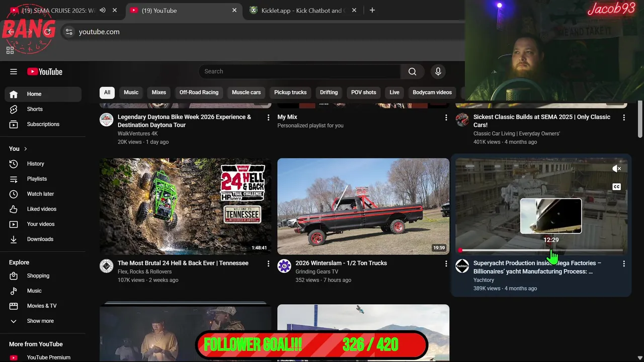Open YouTube Premium in the sidebar

point(43,357)
